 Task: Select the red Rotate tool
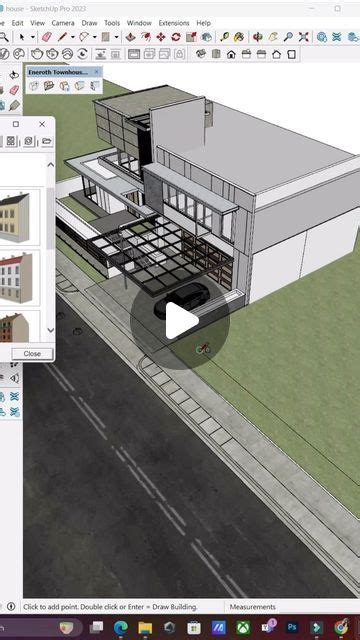176,37
